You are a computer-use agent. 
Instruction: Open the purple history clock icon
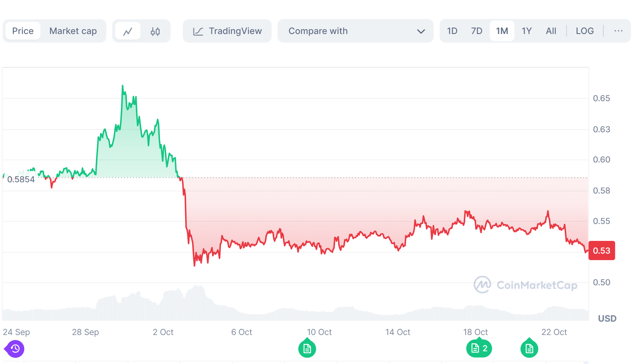pyautogui.click(x=15, y=349)
